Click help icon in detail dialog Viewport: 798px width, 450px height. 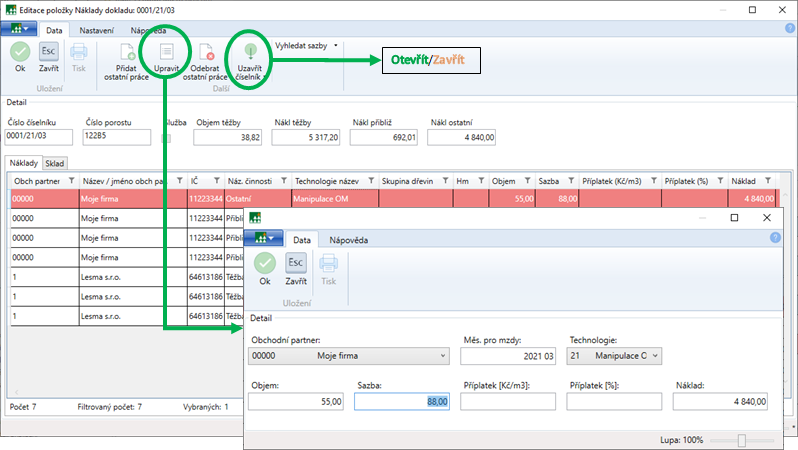tap(775, 237)
